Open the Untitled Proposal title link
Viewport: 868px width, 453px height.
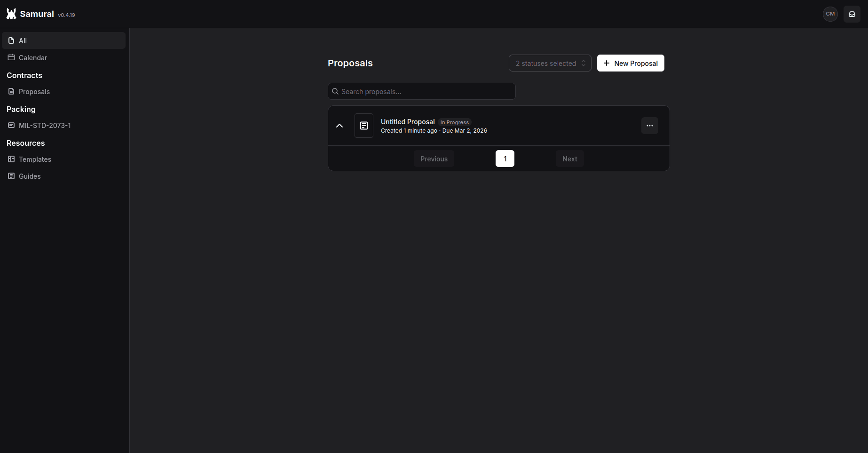click(x=407, y=122)
